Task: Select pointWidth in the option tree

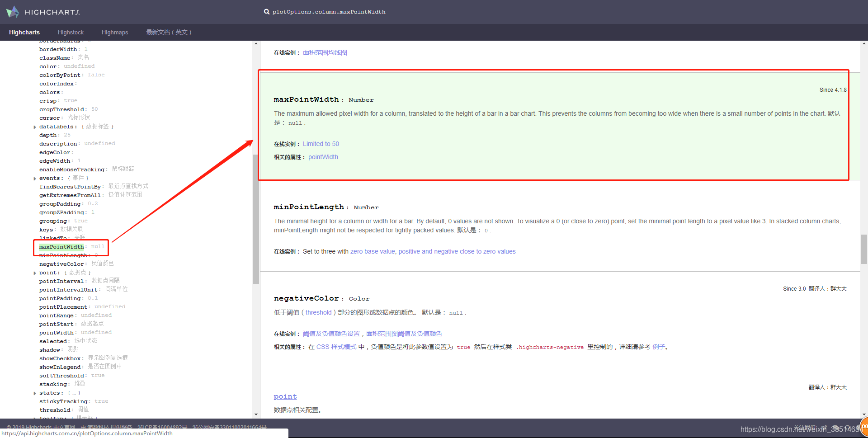Action: (56, 333)
